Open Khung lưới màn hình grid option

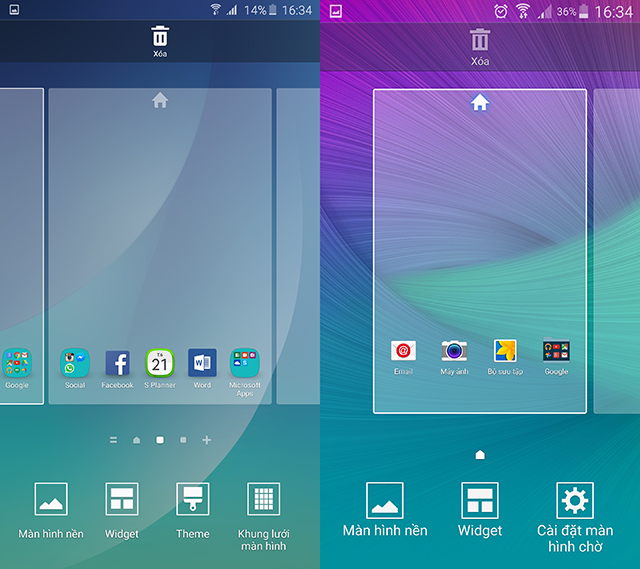point(264,517)
